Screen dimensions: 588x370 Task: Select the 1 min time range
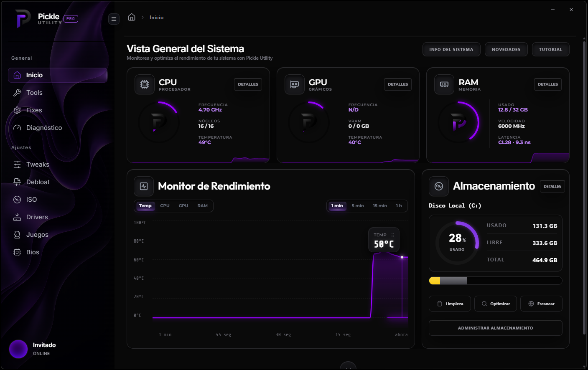pos(337,206)
